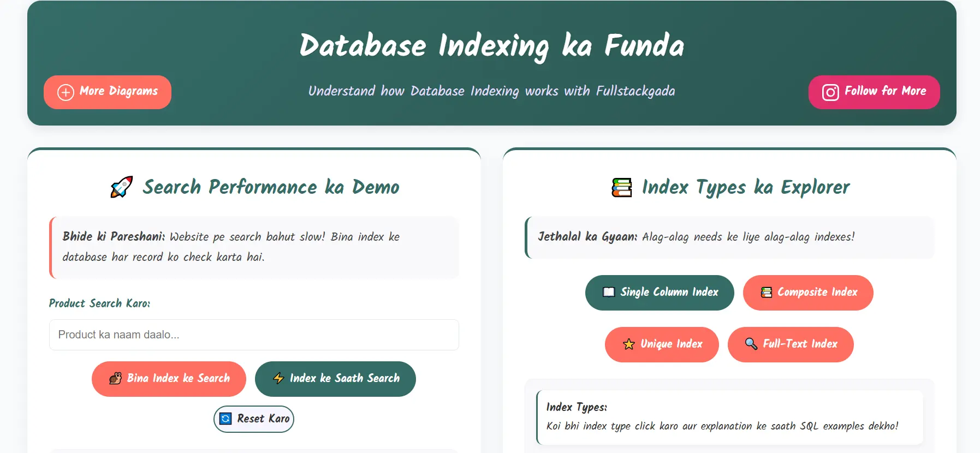This screenshot has width=980, height=453.
Task: Open the More Diagrams button
Action: tap(108, 92)
